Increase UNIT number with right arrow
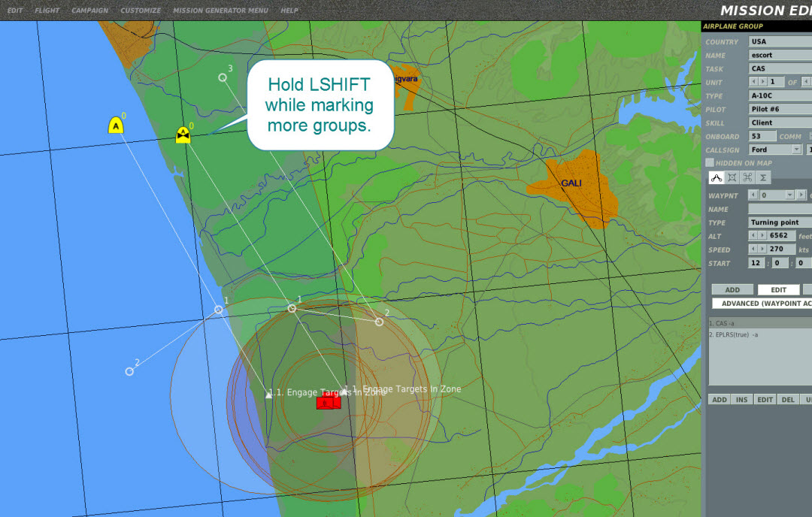Image resolution: width=812 pixels, height=517 pixels. [762, 82]
